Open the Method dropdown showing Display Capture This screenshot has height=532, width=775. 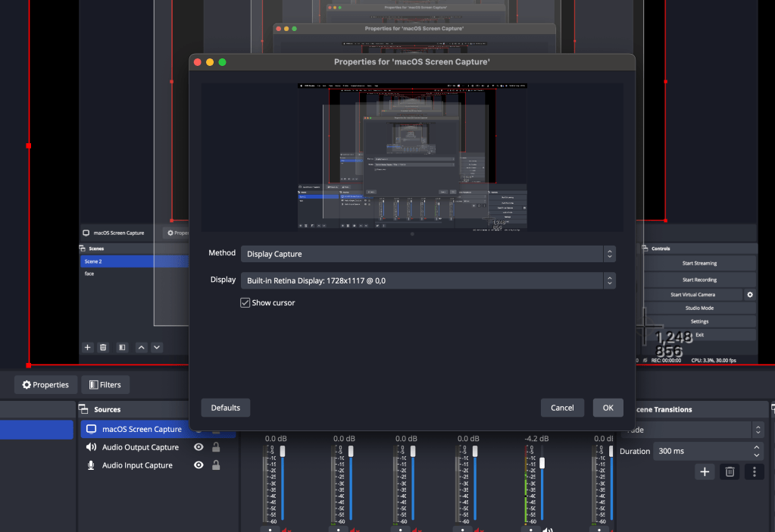click(428, 254)
